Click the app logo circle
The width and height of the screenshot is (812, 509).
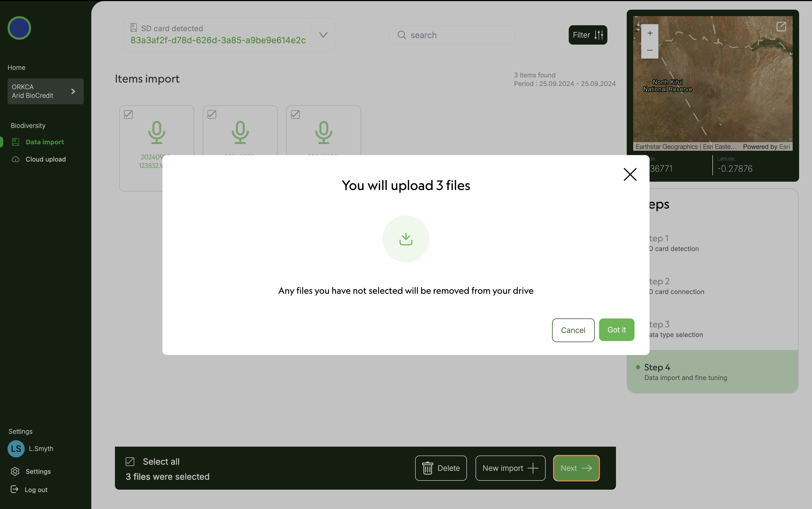click(x=19, y=28)
